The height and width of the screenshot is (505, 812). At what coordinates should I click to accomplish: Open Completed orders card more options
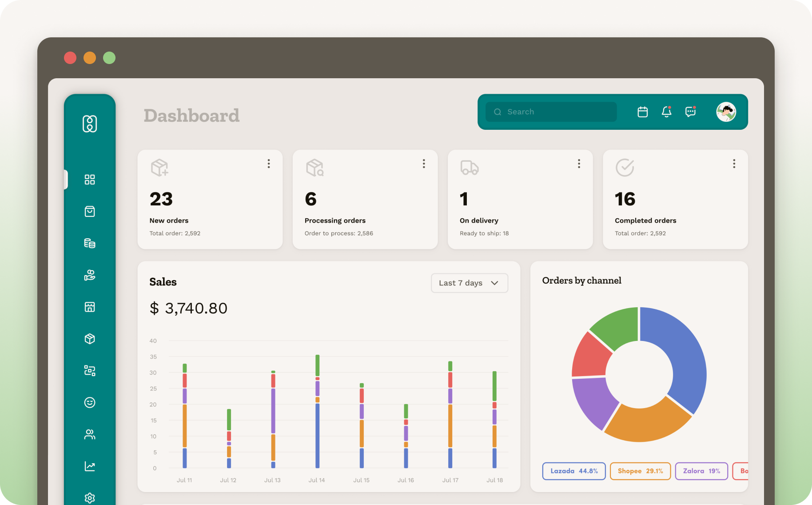pos(734,164)
